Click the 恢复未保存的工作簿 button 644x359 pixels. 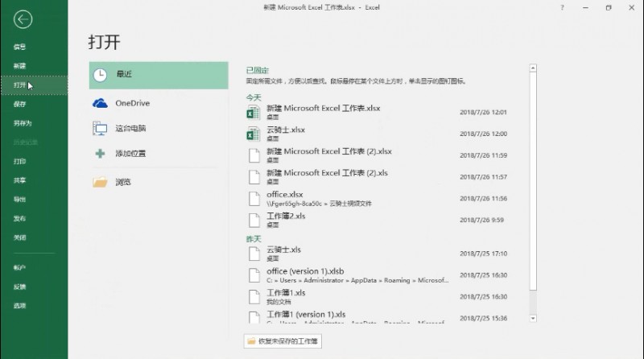tap(283, 341)
